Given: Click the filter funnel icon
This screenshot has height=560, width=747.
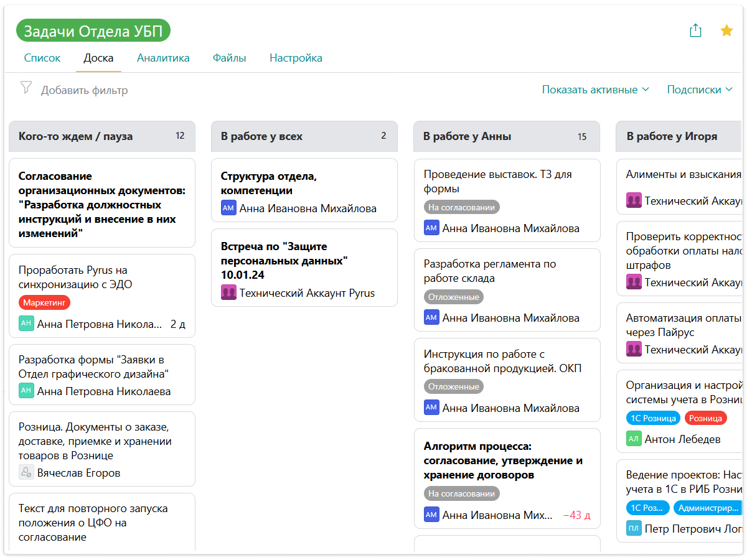Looking at the screenshot, I should pos(26,88).
